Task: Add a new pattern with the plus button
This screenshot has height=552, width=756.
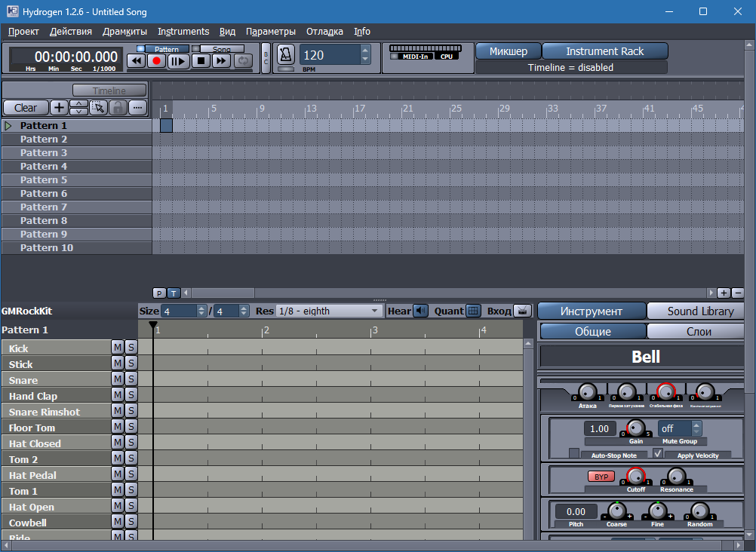Action: (59, 108)
